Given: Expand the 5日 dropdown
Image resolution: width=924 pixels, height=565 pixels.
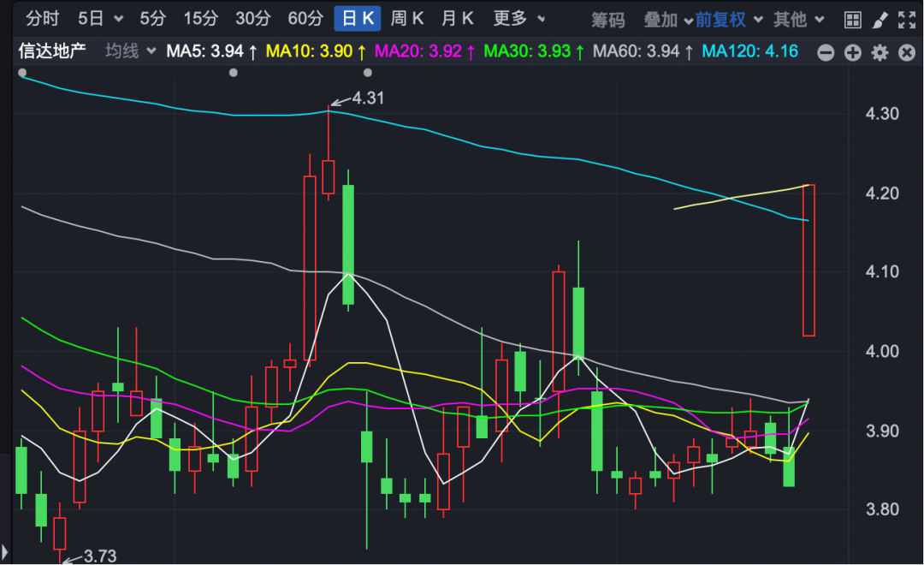Looking at the screenshot, I should pyautogui.click(x=100, y=18).
